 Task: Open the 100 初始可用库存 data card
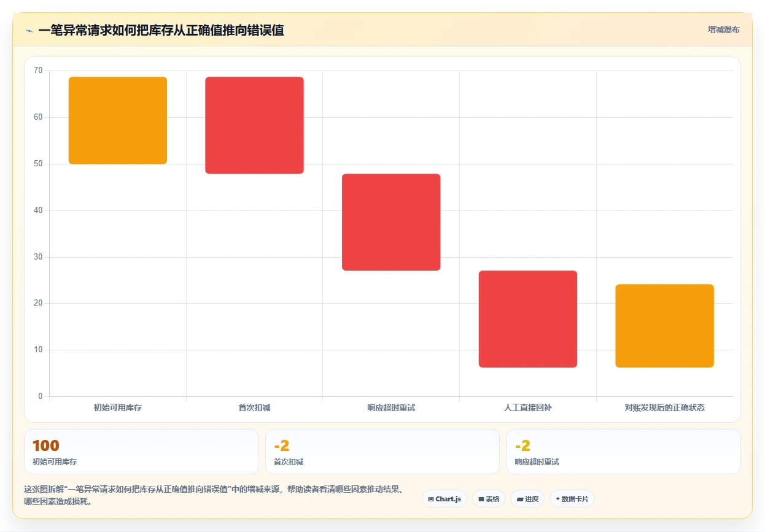pyautogui.click(x=141, y=452)
